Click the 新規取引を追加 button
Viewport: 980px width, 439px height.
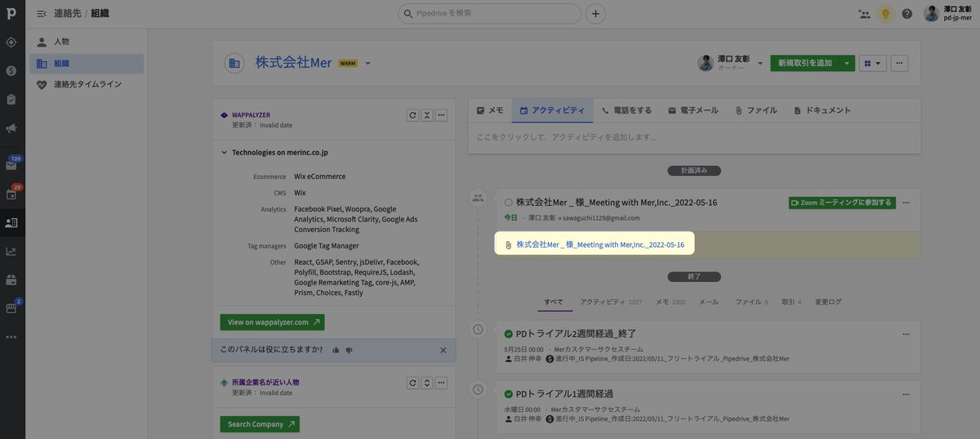[x=804, y=63]
